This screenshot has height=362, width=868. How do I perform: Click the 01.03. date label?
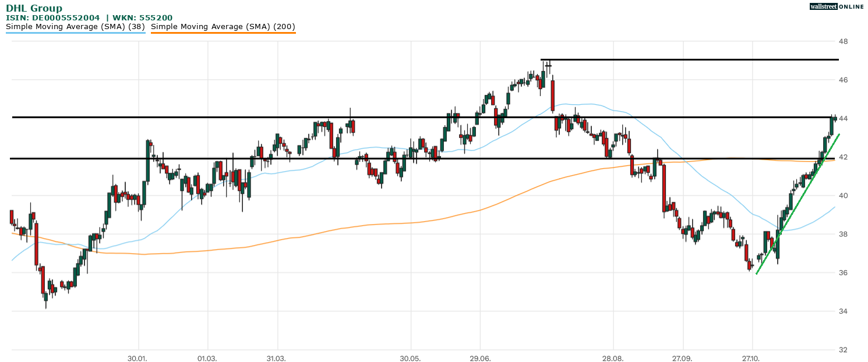[x=207, y=358]
